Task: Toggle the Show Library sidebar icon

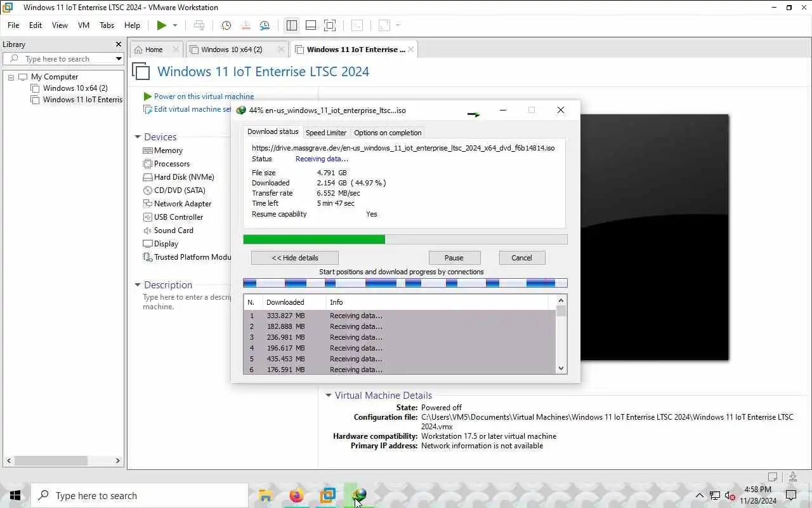Action: (x=292, y=25)
